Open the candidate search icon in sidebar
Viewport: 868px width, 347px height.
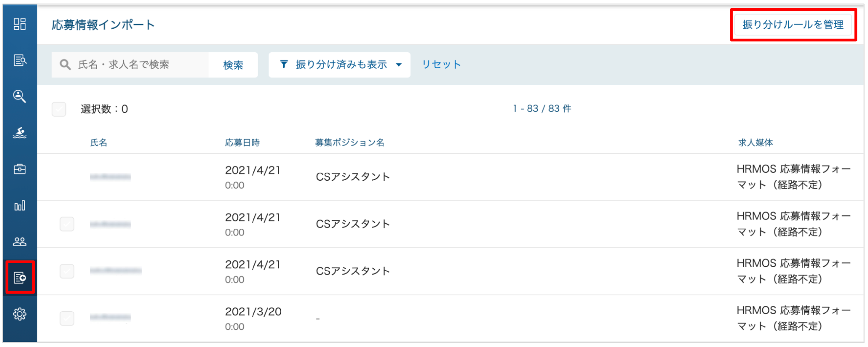tap(20, 96)
